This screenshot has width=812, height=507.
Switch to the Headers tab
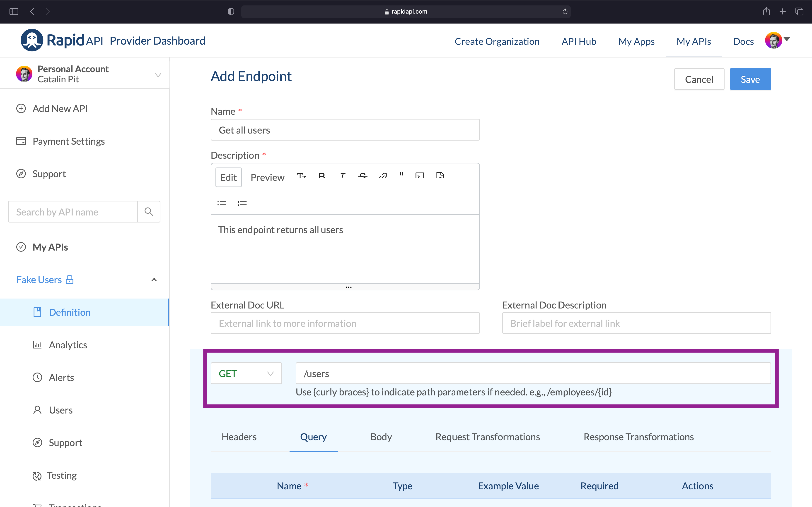[239, 436]
